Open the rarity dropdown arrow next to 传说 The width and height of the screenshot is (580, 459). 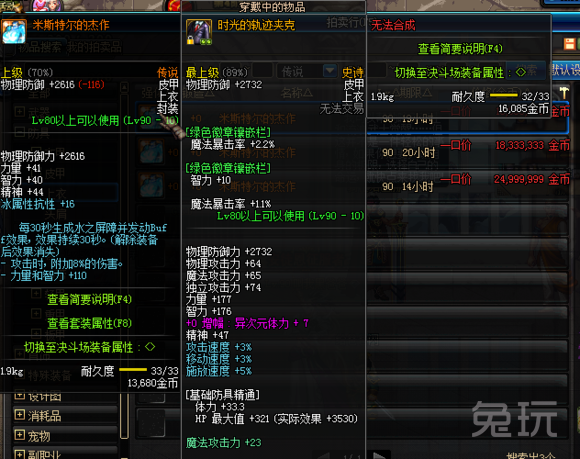coord(330,70)
